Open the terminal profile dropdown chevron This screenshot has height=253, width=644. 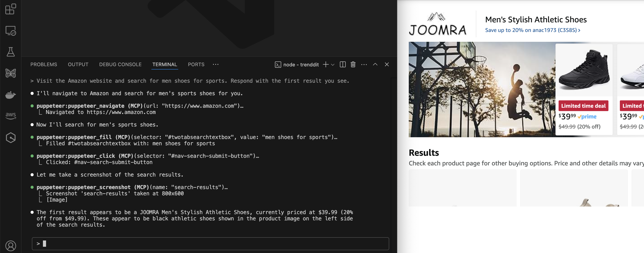point(333,65)
